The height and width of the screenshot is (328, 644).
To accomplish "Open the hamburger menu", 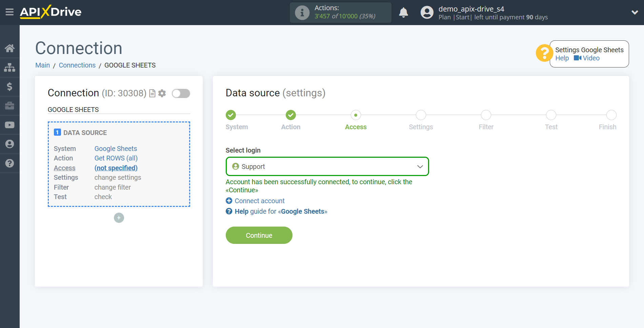I will [9, 12].
